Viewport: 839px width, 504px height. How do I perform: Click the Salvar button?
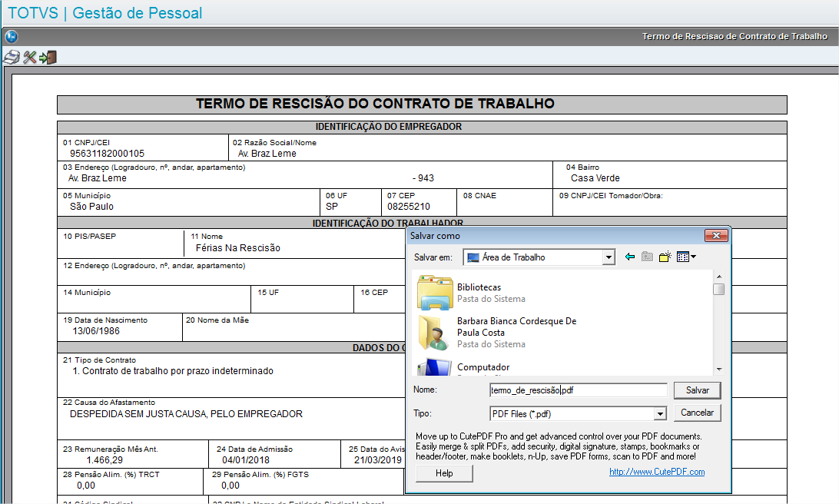pos(697,390)
